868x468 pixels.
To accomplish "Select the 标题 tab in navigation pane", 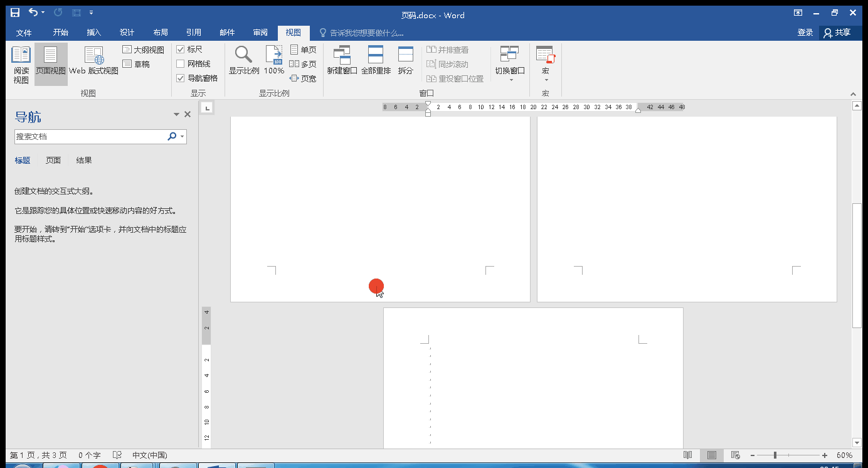I will click(23, 160).
